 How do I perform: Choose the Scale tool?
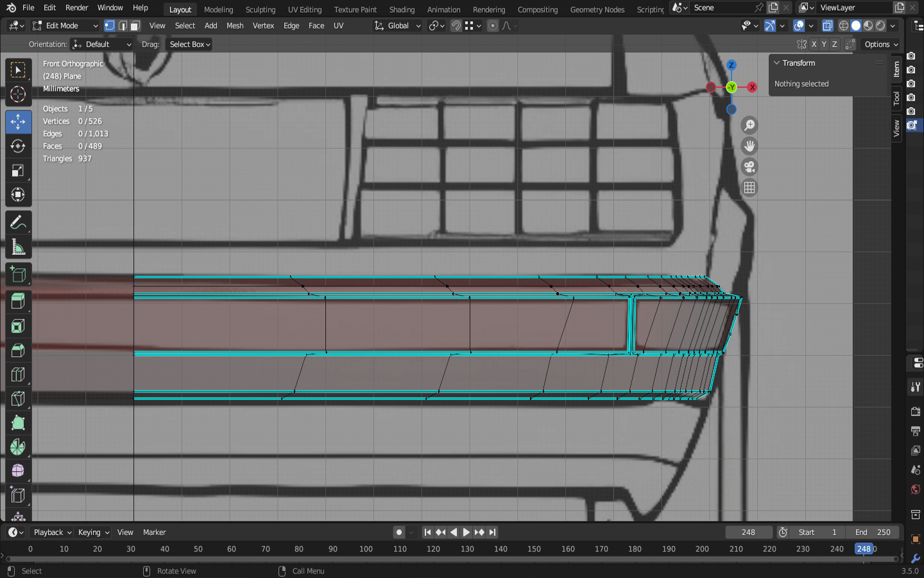tap(18, 170)
